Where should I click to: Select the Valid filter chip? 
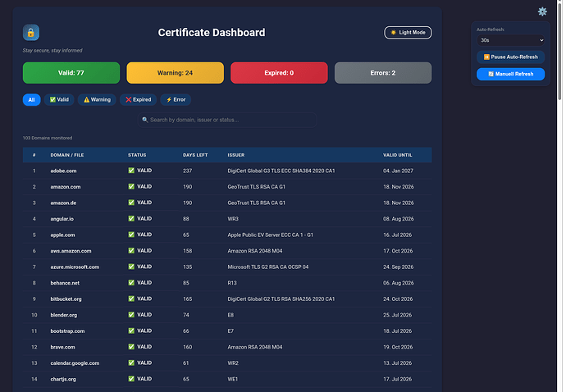pos(59,99)
